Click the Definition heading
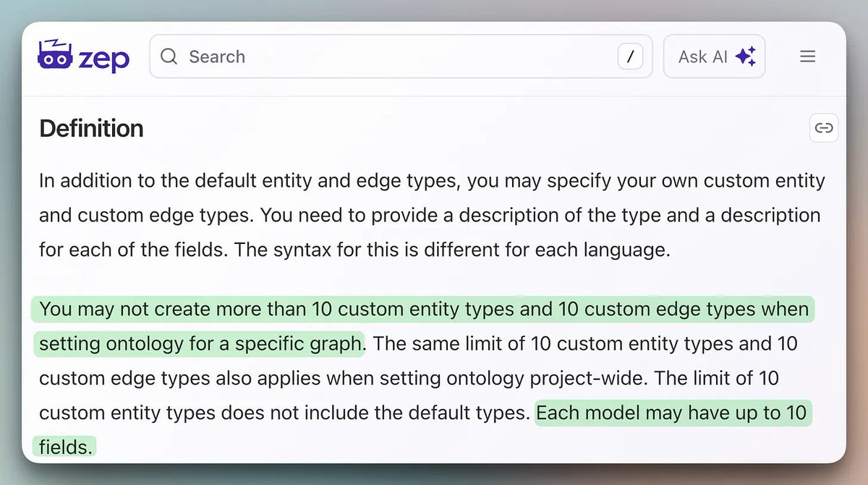Screen dimensions: 868x485 [x=91, y=129]
